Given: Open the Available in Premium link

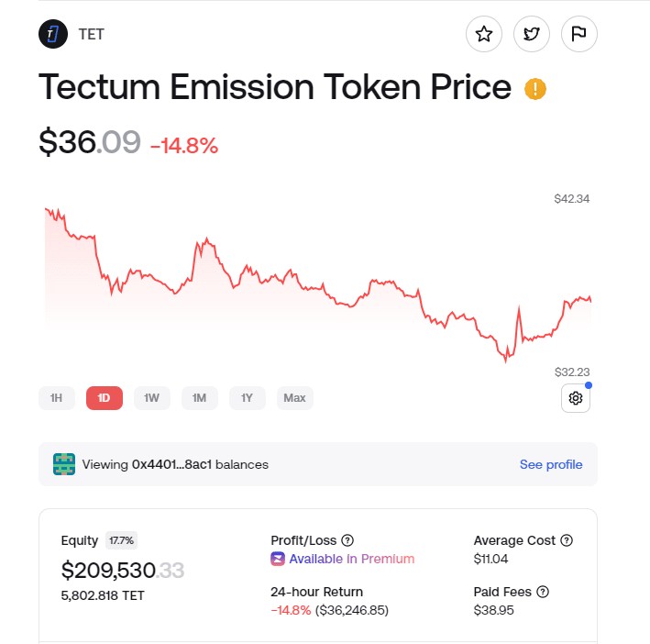Looking at the screenshot, I should pyautogui.click(x=351, y=559).
